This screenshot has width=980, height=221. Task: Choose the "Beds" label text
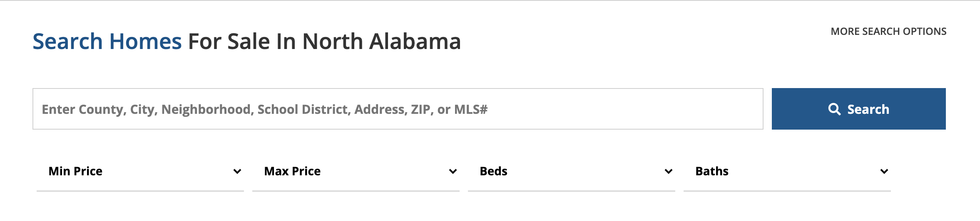coord(493,172)
